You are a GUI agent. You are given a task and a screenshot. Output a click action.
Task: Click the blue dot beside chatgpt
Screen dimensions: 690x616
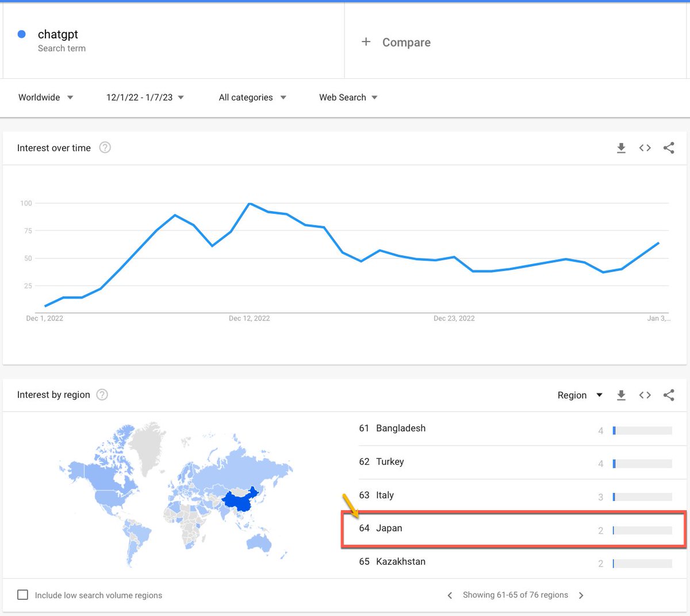click(22, 34)
